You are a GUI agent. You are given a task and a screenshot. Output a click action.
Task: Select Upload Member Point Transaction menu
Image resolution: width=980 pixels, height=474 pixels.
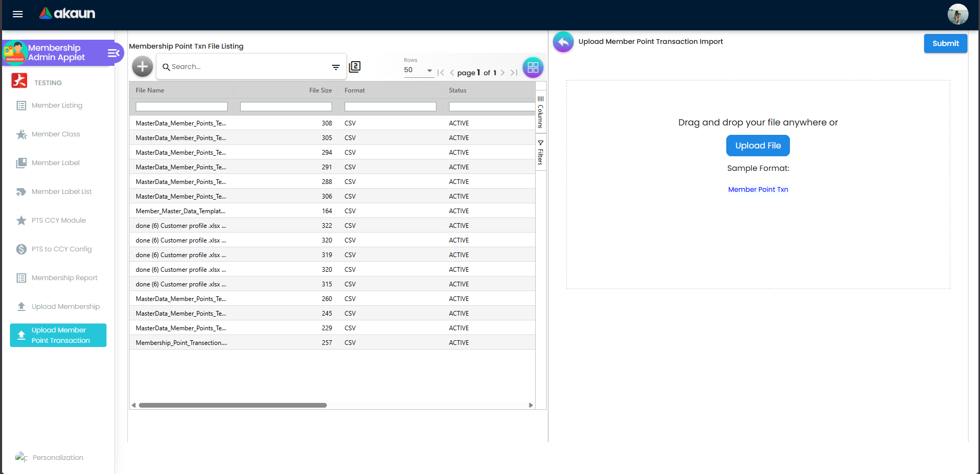pyautogui.click(x=58, y=335)
